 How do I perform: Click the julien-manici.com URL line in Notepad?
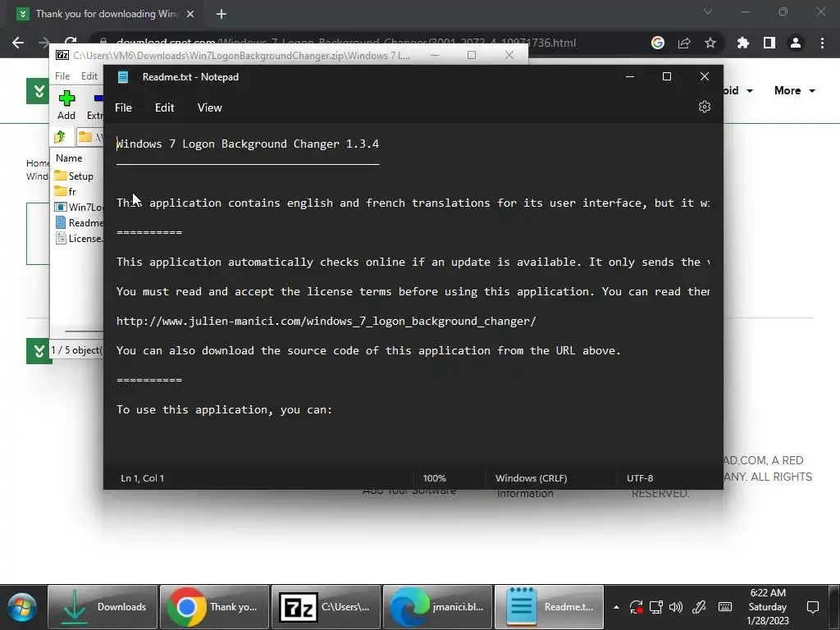[326, 321]
